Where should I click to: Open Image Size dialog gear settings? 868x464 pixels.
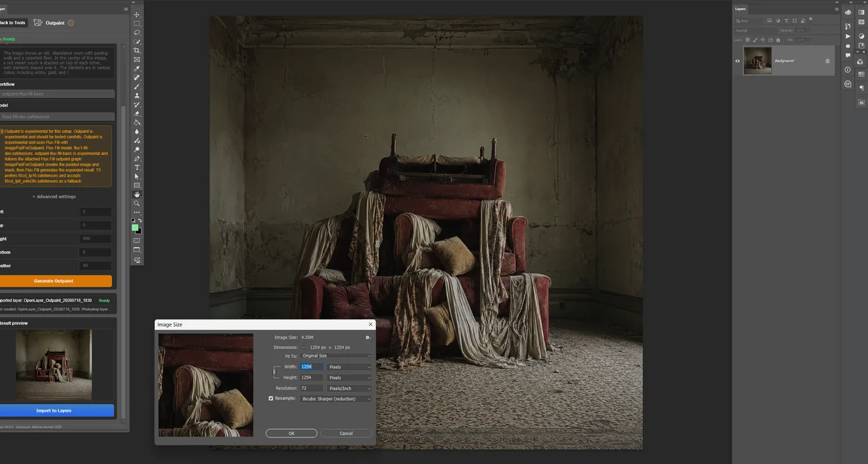[x=368, y=337]
